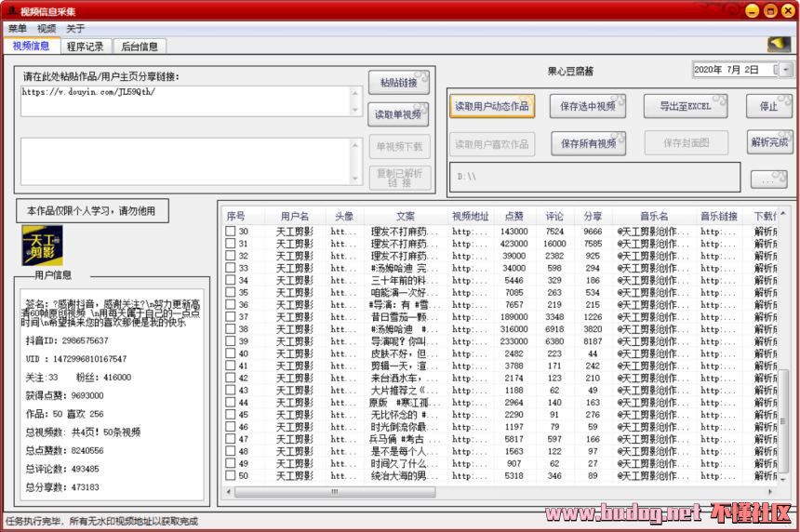Screen dimensions: 800x532
Task: Click the 音乐链接 column header
Action: (x=719, y=217)
